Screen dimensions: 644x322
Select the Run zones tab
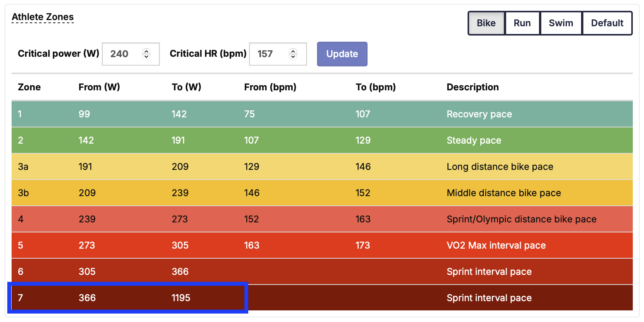pos(522,23)
